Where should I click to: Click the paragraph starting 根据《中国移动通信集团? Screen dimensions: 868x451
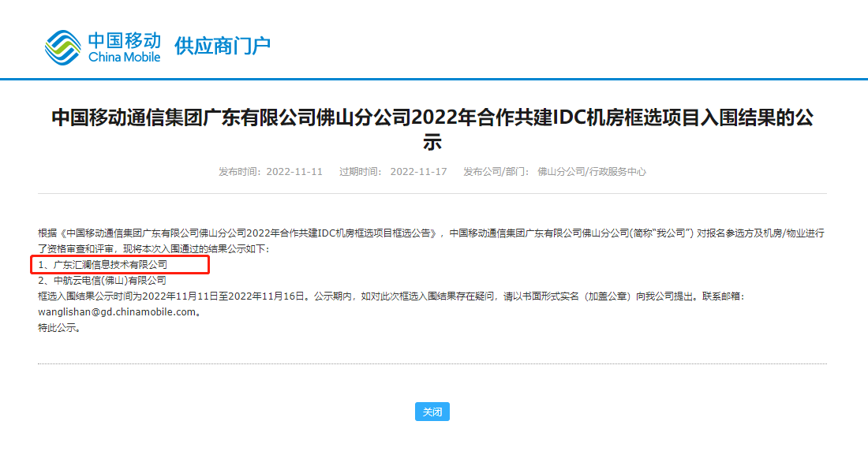pos(431,240)
